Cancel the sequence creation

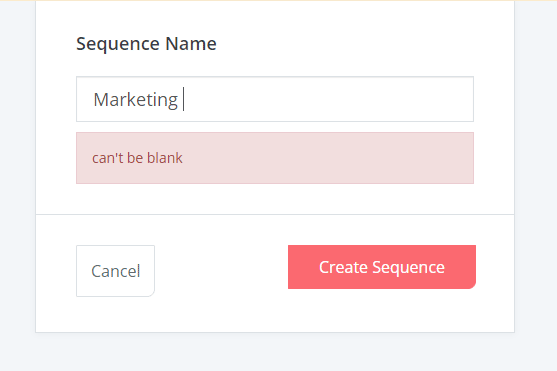pos(115,271)
